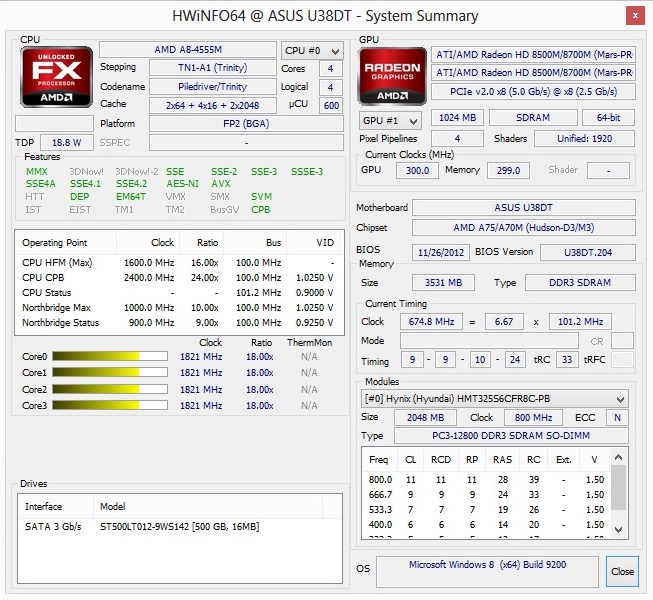Image resolution: width=653 pixels, height=600 pixels.
Task: Click the SVM feature label
Action: 262,197
